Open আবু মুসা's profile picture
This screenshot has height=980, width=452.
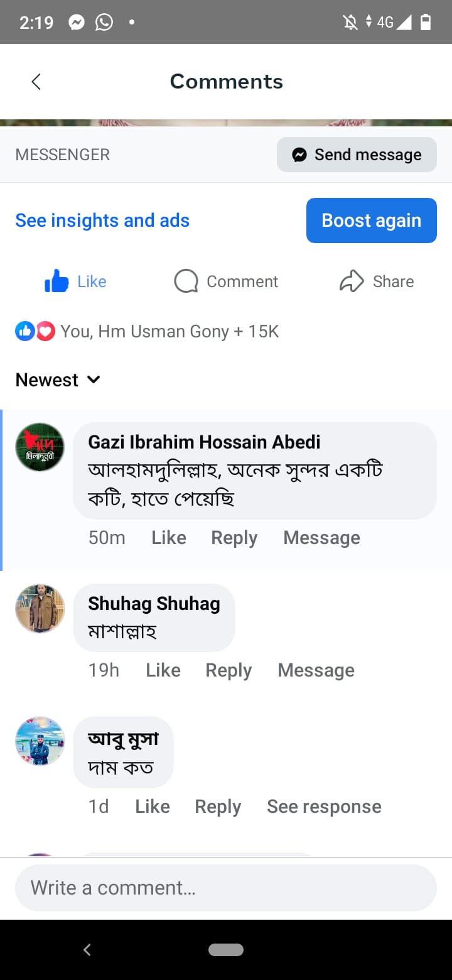click(40, 741)
